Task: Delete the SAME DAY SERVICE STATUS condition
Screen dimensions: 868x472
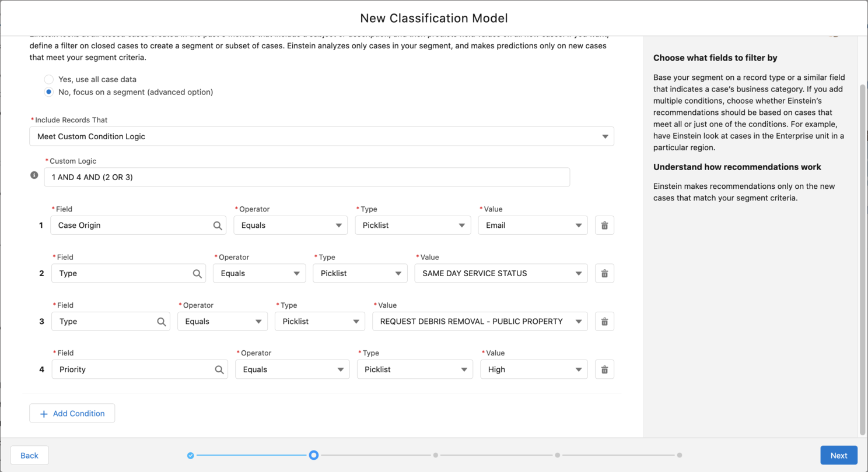Action: [604, 273]
